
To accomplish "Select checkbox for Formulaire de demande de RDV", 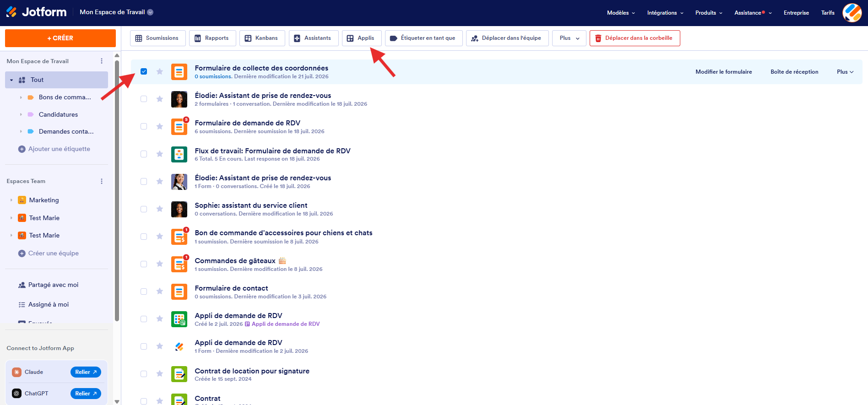I will pyautogui.click(x=144, y=126).
